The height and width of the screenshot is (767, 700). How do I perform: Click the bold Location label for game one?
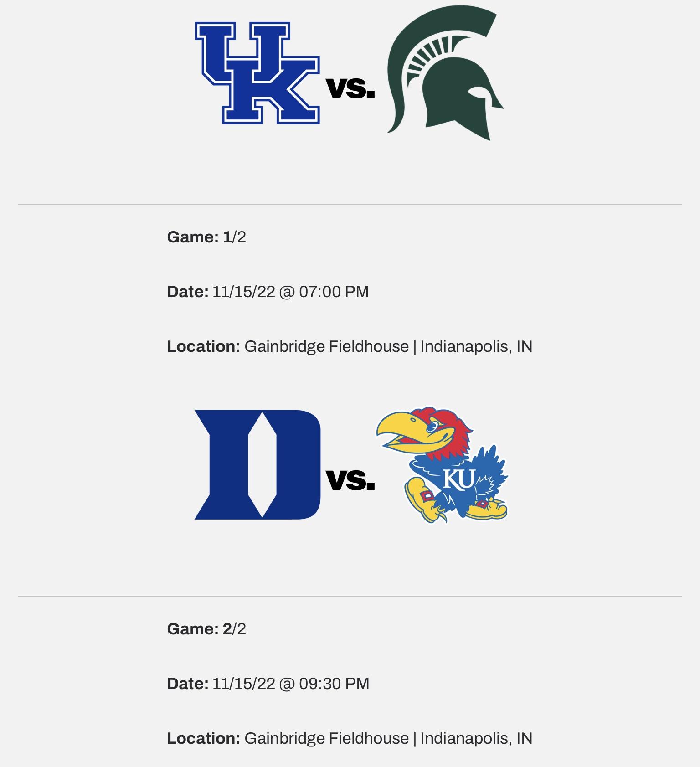pos(203,346)
